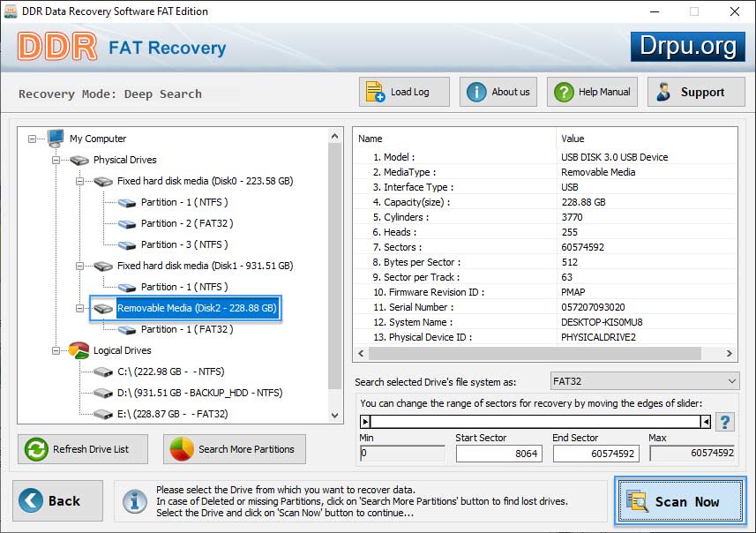Click the Logical Drives pie chart icon

[x=79, y=350]
